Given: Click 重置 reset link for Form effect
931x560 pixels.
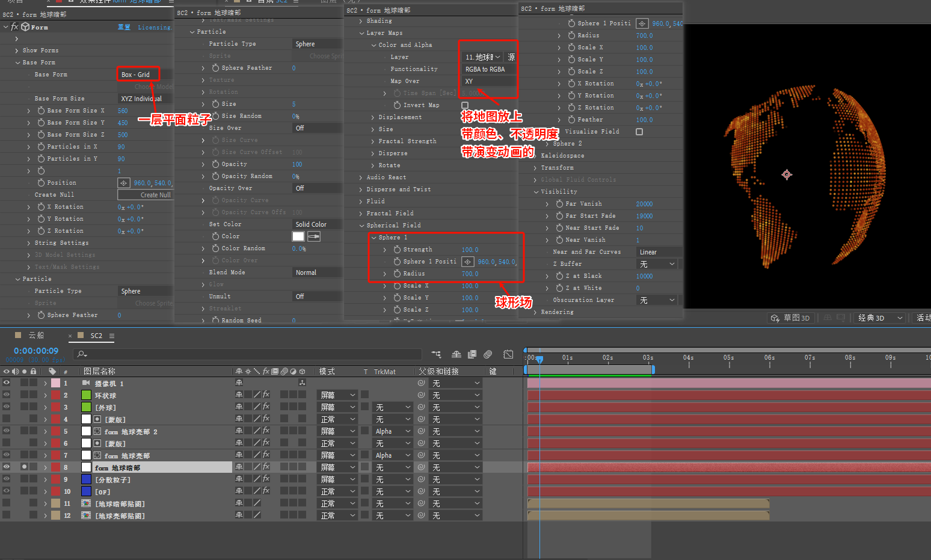Looking at the screenshot, I should coord(124,27).
